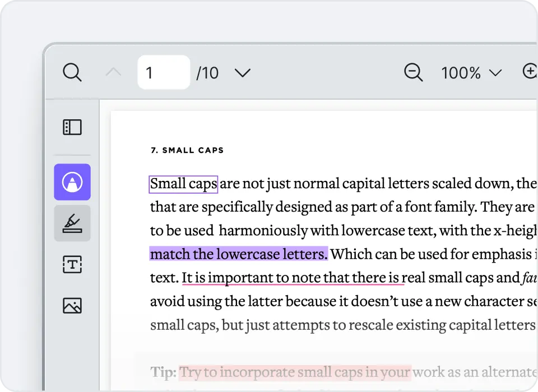Select the text highlighter tool
Viewport: 538px width, 392px height.
pyautogui.click(x=72, y=223)
